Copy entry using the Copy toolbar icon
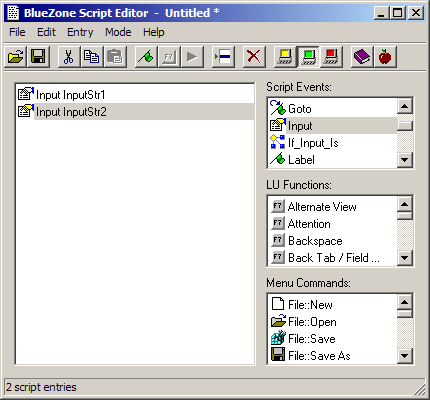Image resolution: width=430 pixels, height=400 pixels. click(91, 57)
